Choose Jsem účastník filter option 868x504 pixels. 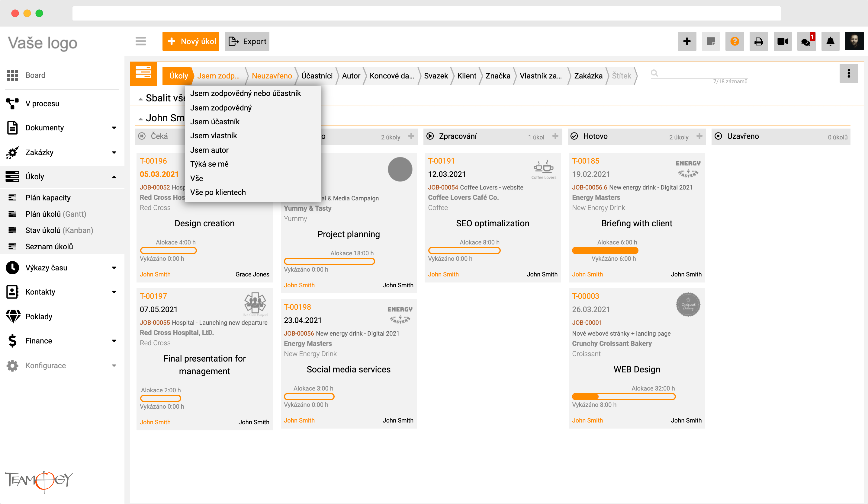pos(215,122)
